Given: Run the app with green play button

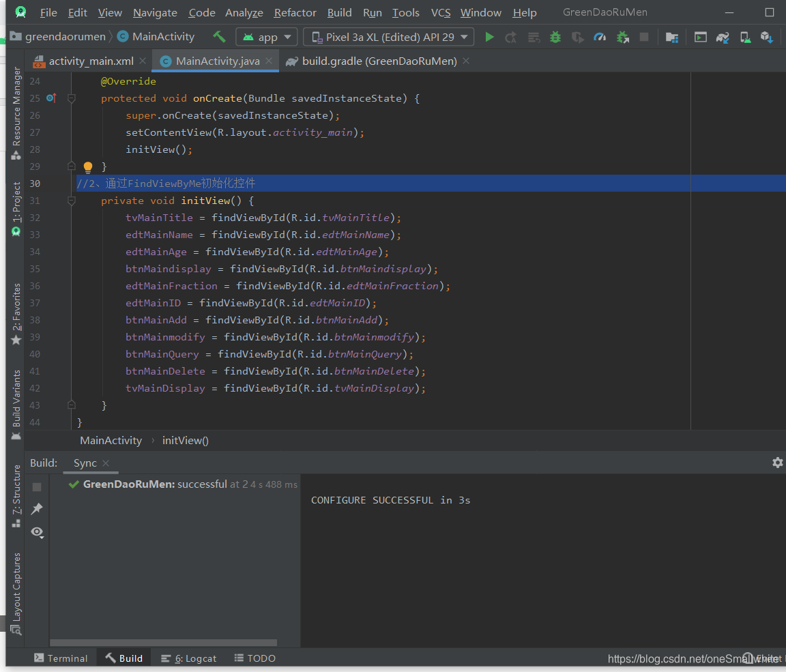Looking at the screenshot, I should (x=489, y=37).
